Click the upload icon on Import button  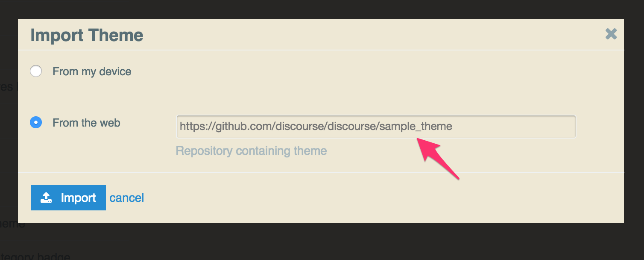tap(46, 198)
